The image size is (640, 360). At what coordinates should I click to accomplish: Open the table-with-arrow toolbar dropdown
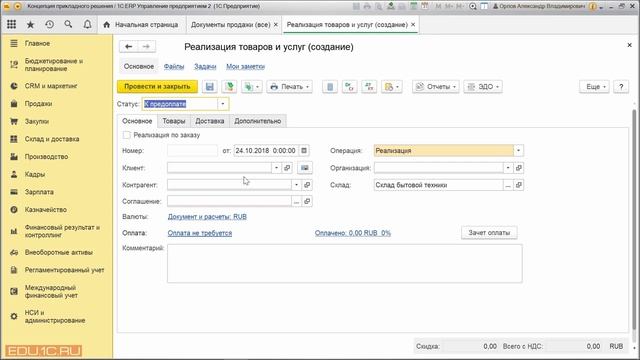pyautogui.click(x=391, y=87)
